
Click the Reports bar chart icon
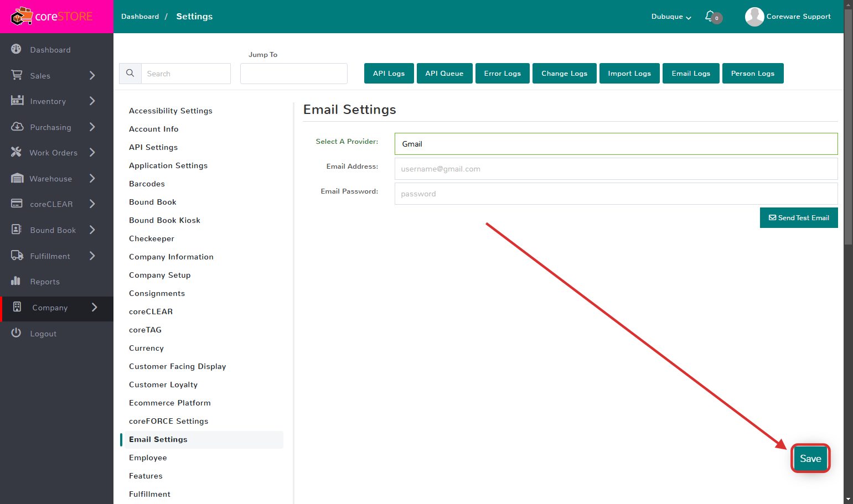pyautogui.click(x=15, y=280)
